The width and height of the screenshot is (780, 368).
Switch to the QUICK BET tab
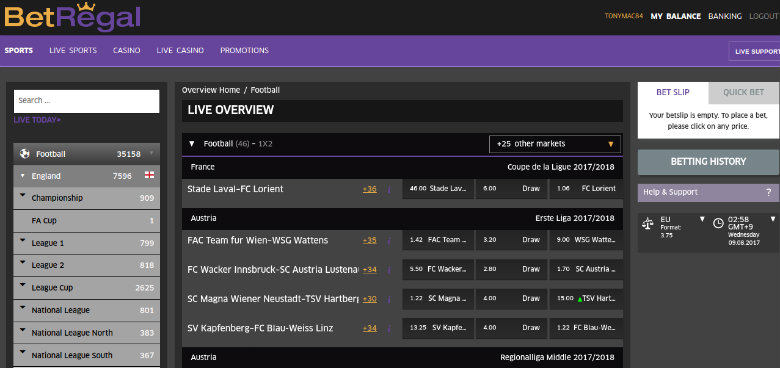[744, 92]
